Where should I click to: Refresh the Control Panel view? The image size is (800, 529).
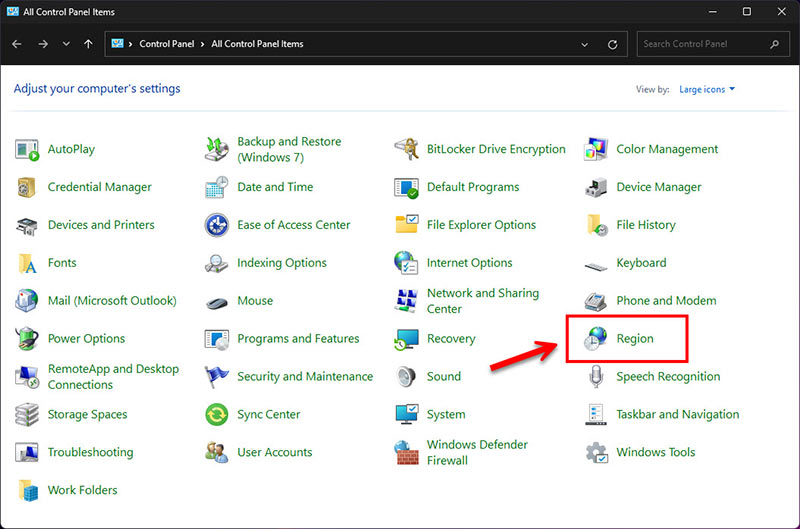pos(612,44)
